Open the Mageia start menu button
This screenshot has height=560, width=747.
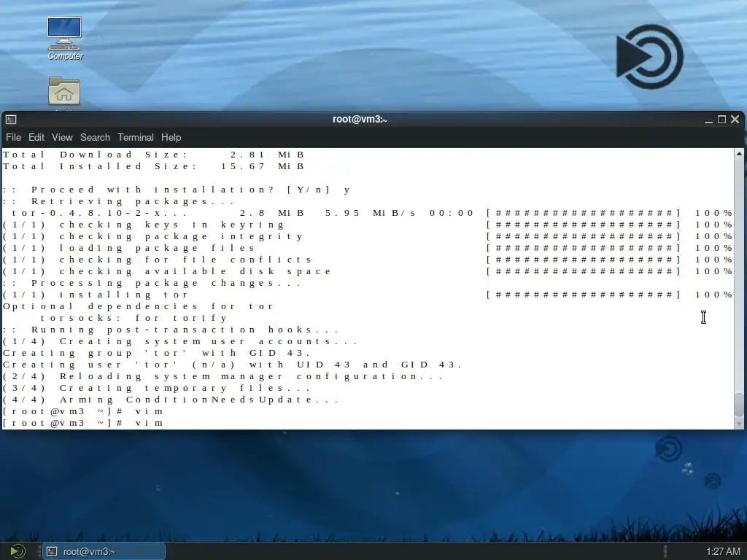[x=18, y=551]
